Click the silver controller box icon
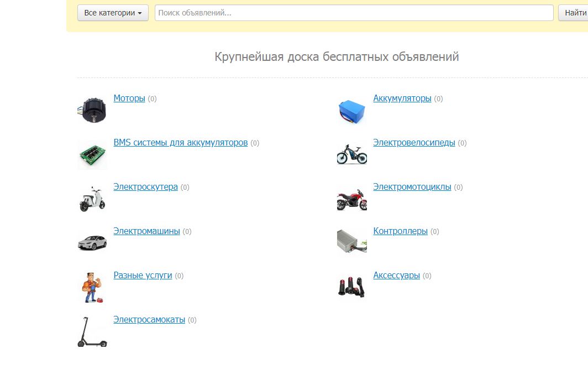The image size is (588, 369). point(351,241)
